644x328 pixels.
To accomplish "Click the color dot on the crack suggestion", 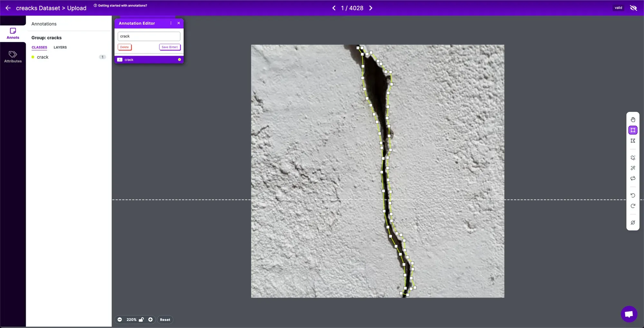I will [x=179, y=59].
